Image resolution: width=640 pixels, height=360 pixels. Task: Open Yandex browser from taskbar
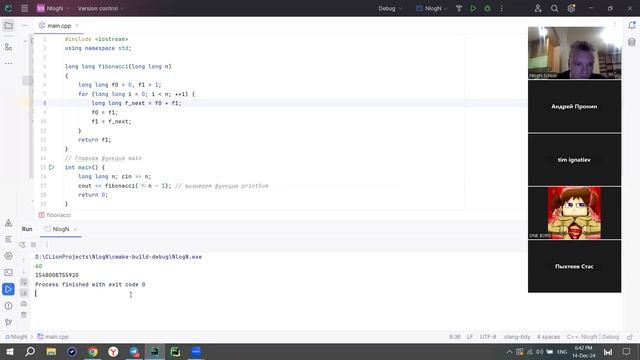tap(113, 351)
